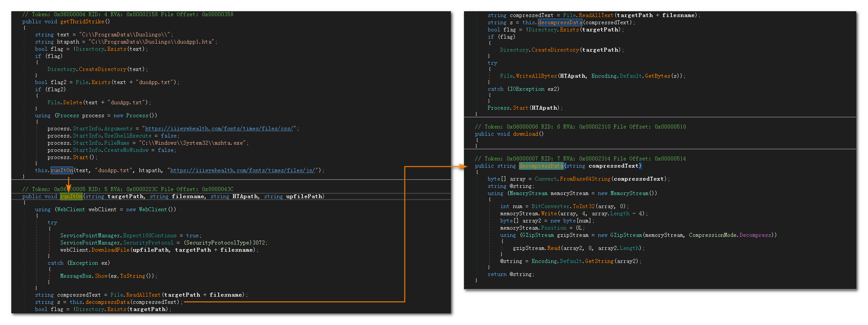
Task: Click the Token 0x06000006 comment line
Action: click(580, 127)
